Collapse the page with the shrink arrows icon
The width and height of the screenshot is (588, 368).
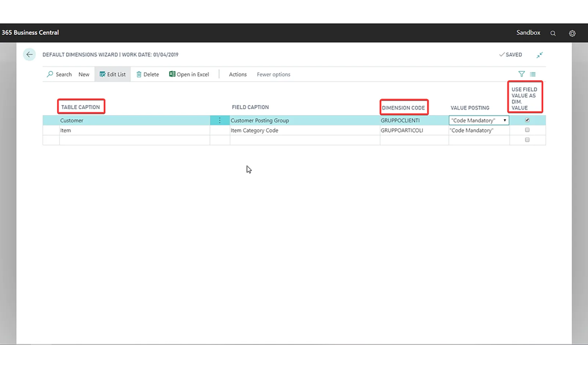pos(539,55)
